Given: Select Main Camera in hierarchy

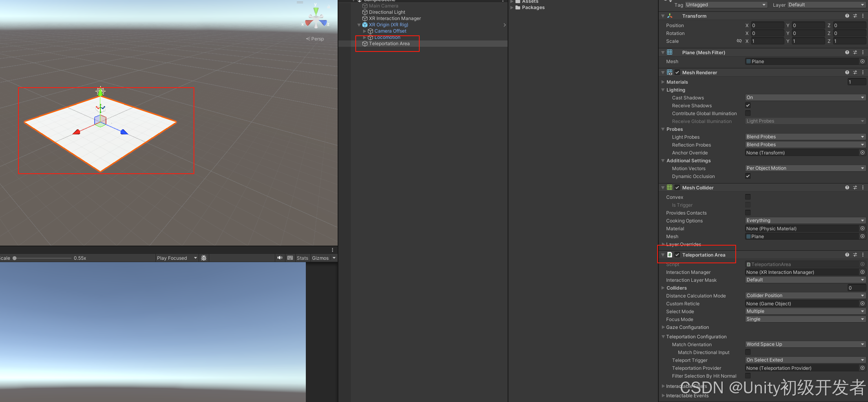Looking at the screenshot, I should click(383, 6).
